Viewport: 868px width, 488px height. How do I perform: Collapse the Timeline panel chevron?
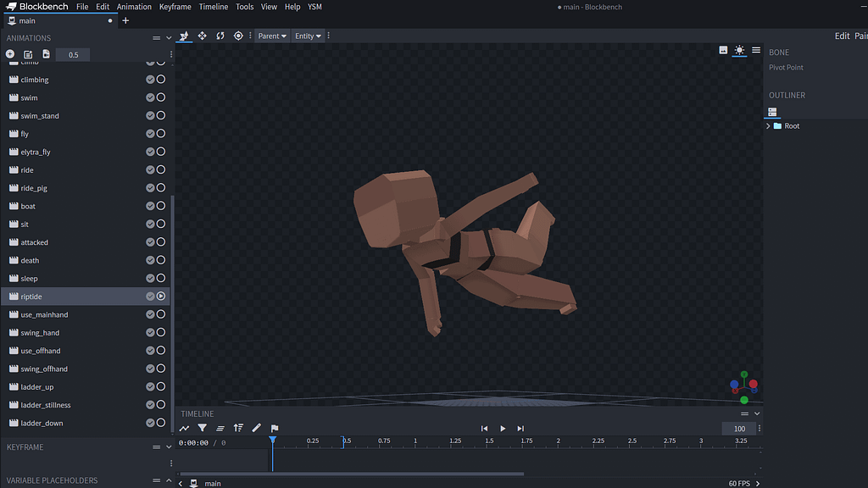point(757,413)
